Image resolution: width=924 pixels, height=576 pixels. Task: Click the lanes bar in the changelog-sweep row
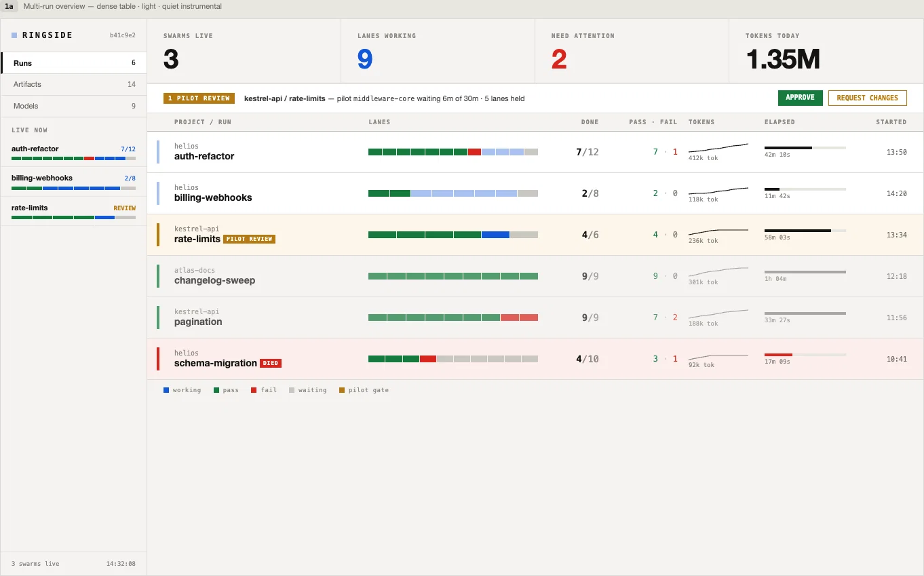pyautogui.click(x=453, y=276)
